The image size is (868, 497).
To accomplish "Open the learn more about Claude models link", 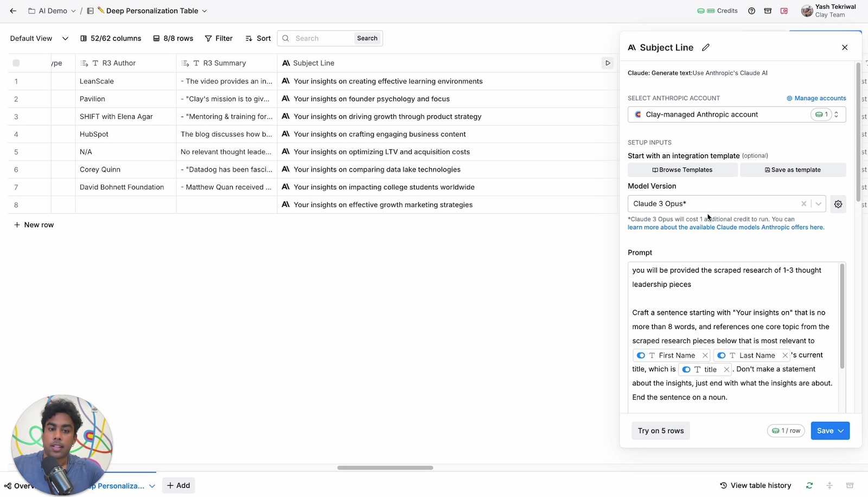I will 726,228.
